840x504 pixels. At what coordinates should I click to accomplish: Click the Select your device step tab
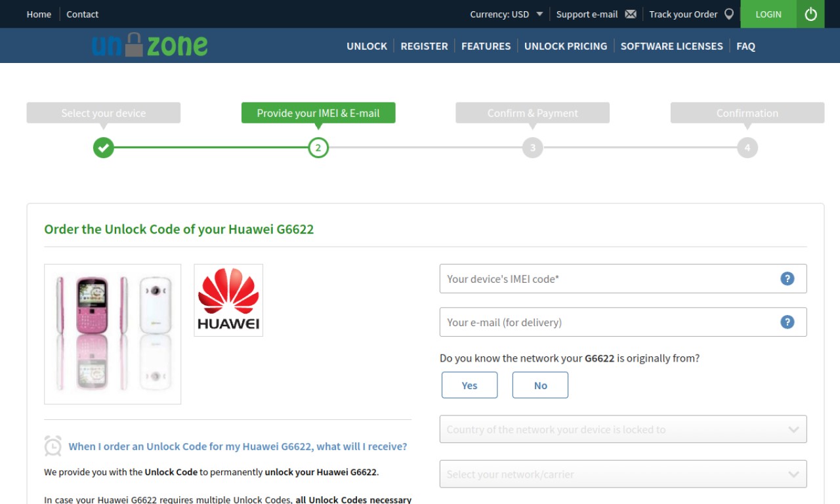coord(104,113)
